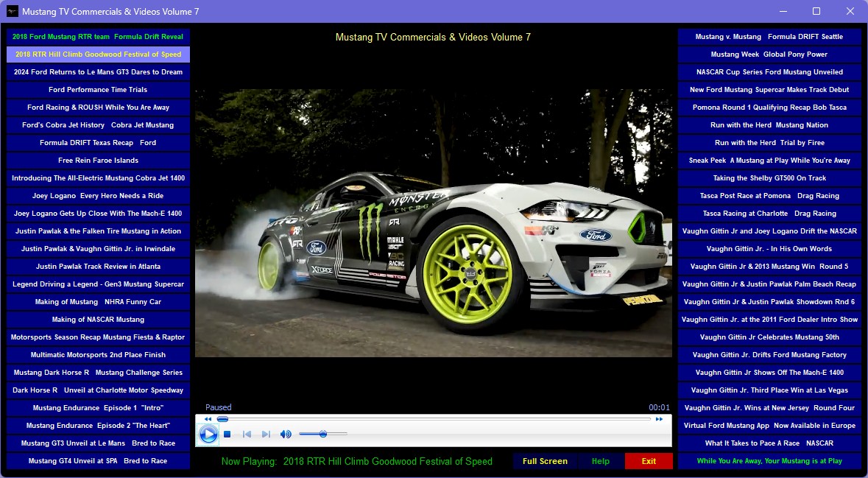Skip to next track icon
Image resolution: width=868 pixels, height=478 pixels.
click(x=266, y=435)
